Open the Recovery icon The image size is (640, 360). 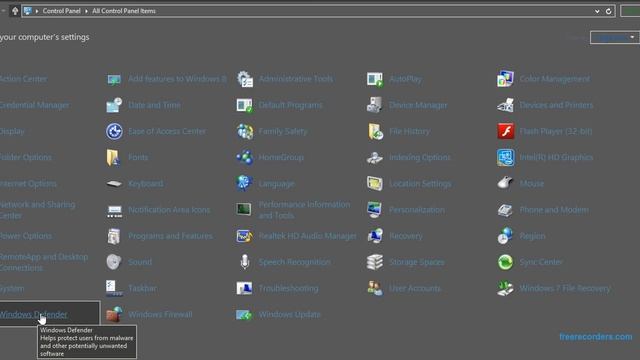coord(375,236)
